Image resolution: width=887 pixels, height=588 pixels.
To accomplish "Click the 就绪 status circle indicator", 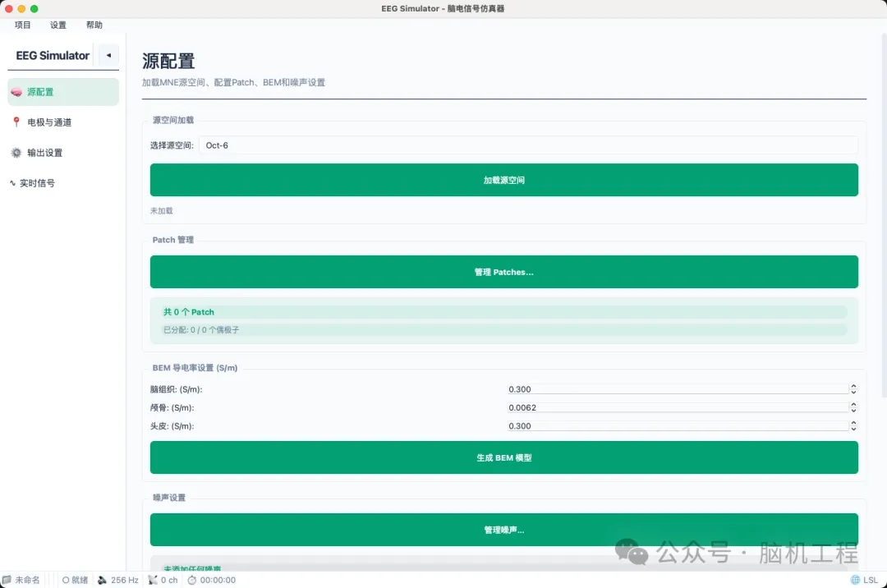I will click(66, 580).
